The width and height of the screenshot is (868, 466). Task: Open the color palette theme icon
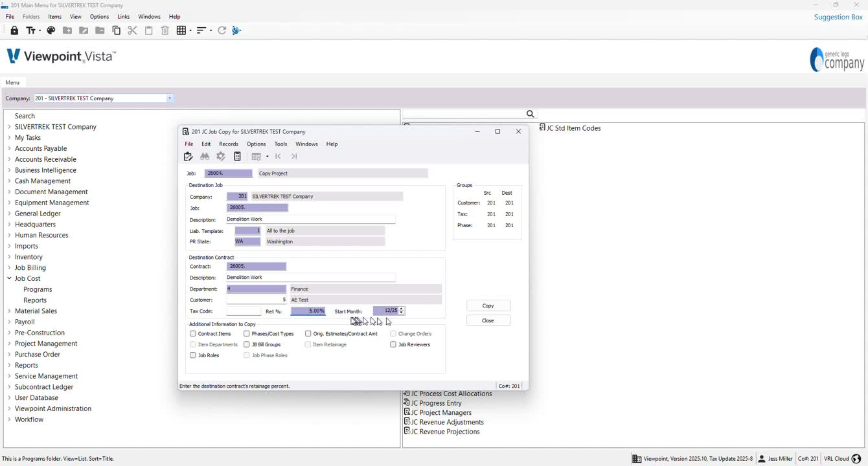tap(51, 30)
